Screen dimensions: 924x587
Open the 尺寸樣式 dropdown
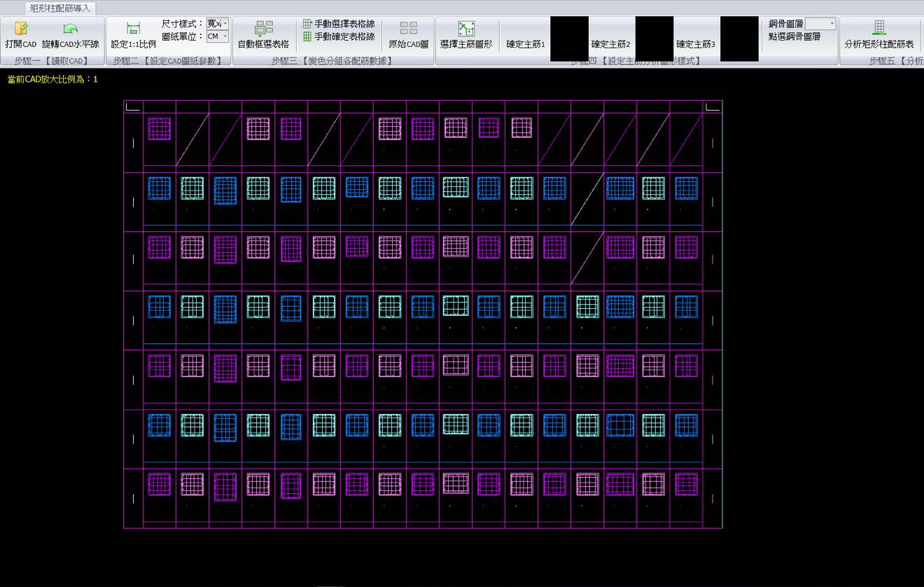point(218,24)
